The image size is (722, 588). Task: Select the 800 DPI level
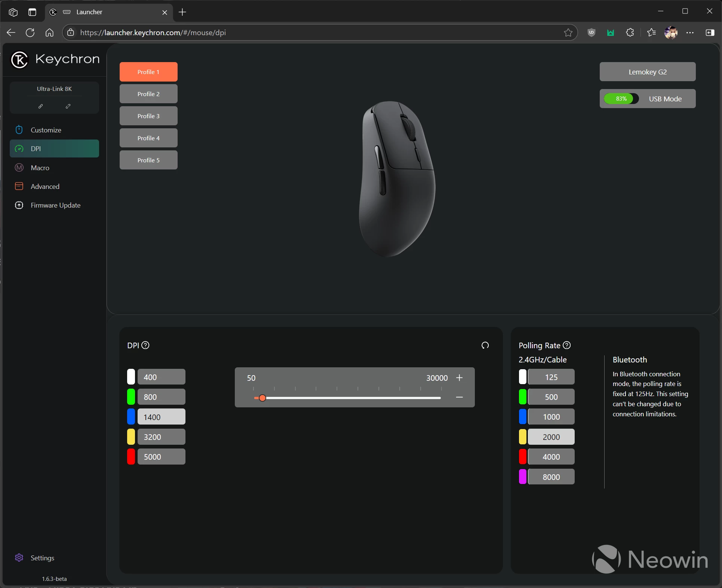[x=162, y=397]
